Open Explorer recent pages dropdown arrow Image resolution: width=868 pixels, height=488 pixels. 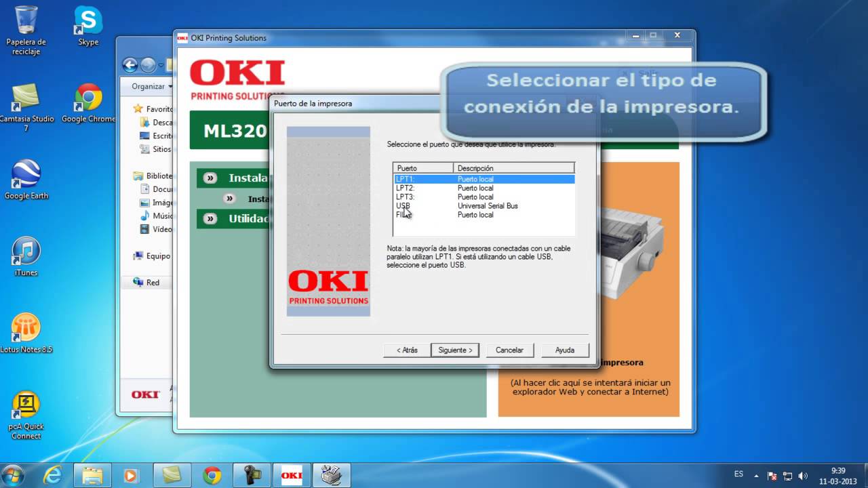tap(161, 66)
